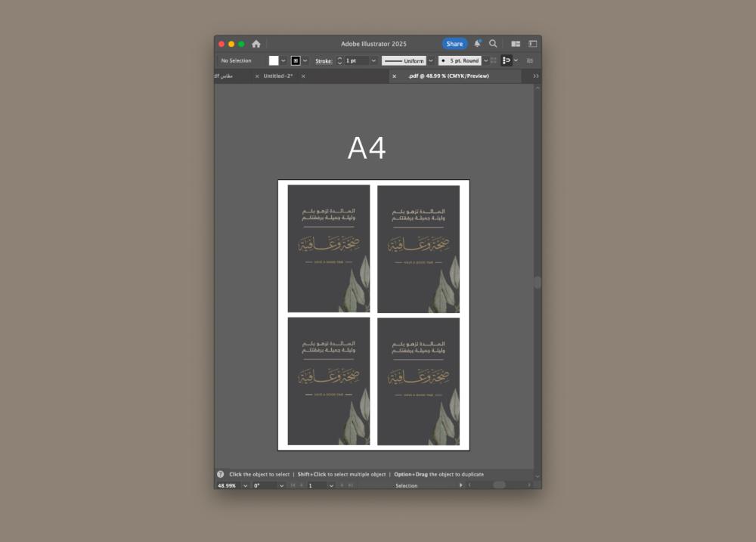Image resolution: width=756 pixels, height=542 pixels.
Task: Open the 5 pt. Round brush dropdown
Action: 485,60
